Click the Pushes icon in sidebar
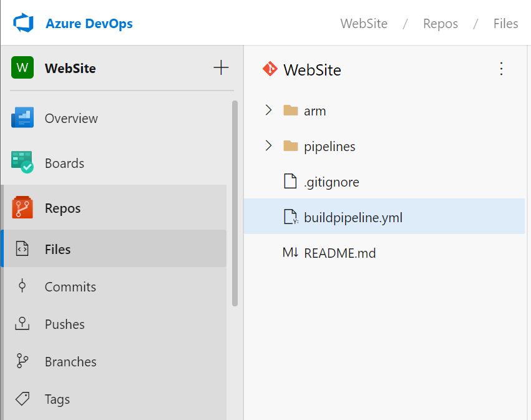Screen dimensions: 531x420 click(x=22, y=324)
